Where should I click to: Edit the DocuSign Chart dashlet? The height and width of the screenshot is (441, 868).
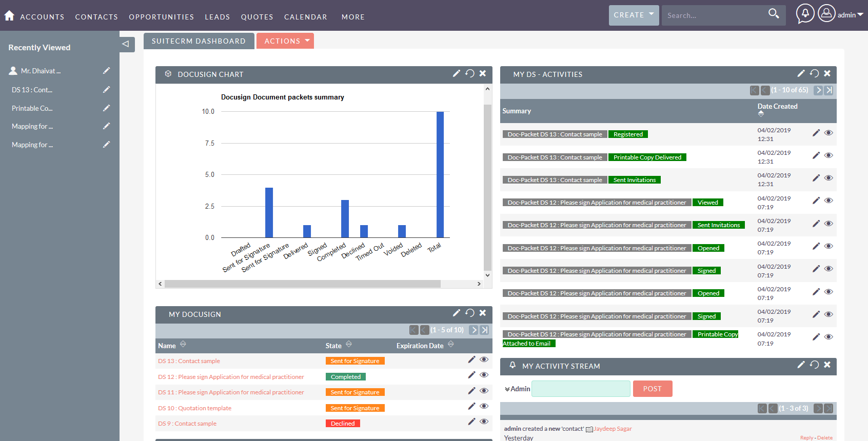456,73
